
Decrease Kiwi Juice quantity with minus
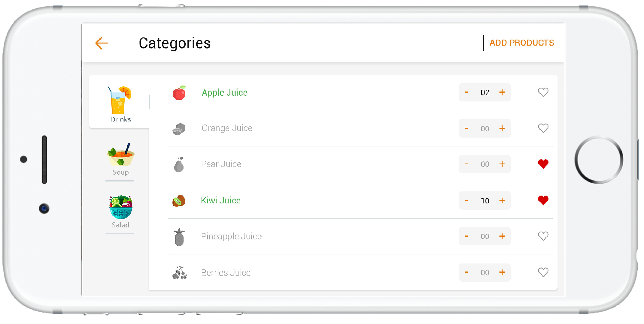[466, 200]
